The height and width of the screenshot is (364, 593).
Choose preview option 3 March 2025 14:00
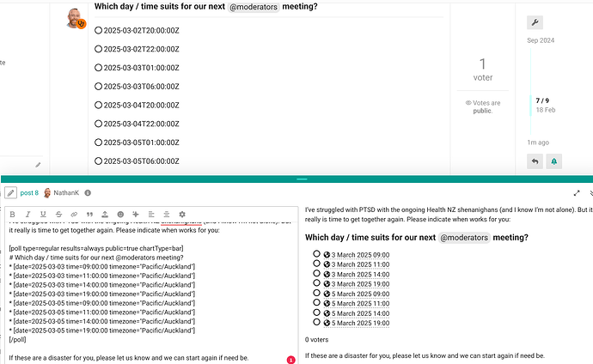pyautogui.click(x=316, y=273)
